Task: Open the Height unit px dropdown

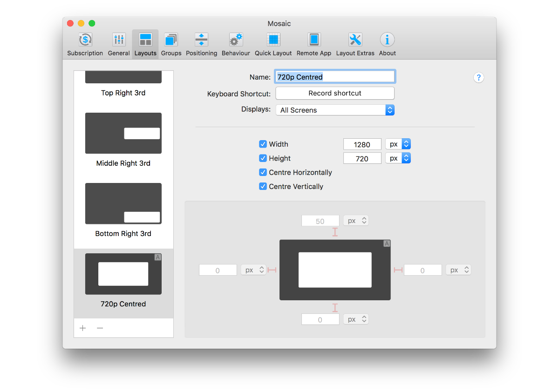Action: [x=398, y=158]
